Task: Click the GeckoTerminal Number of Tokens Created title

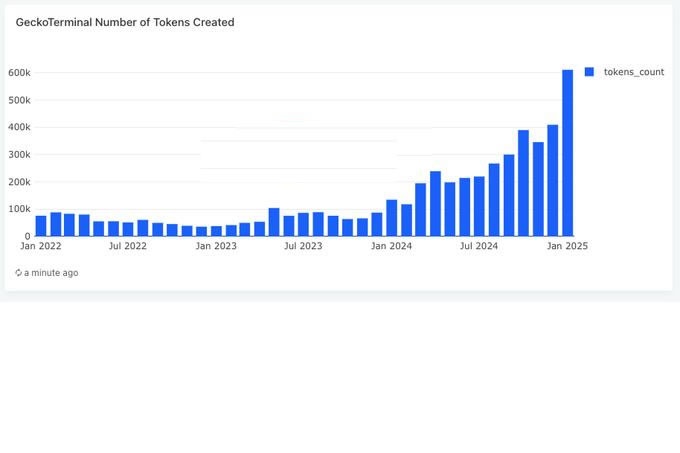Action: point(125,22)
